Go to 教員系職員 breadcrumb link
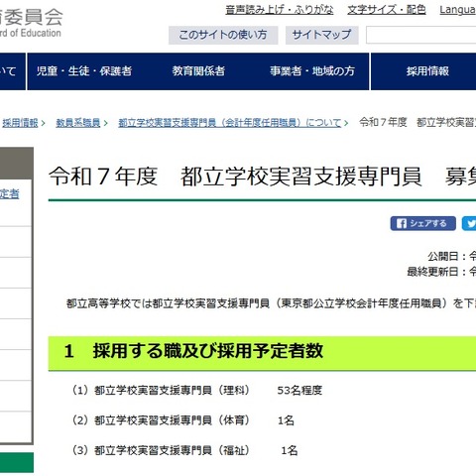The image size is (476, 476). 78,123
